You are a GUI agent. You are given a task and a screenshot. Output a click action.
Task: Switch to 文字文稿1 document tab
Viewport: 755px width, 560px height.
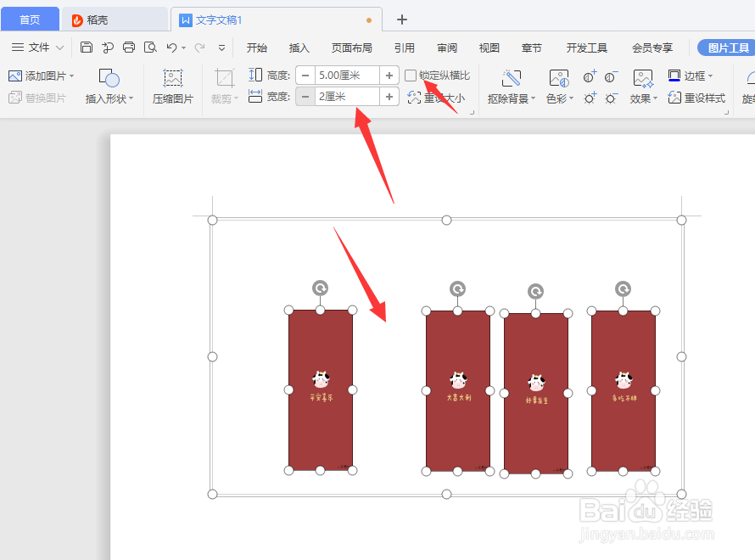[277, 20]
